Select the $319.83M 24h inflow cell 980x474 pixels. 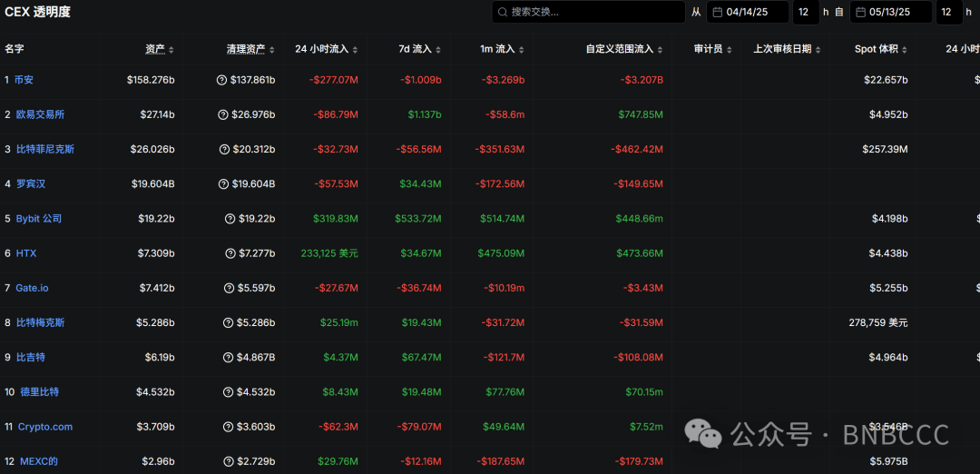pos(334,219)
